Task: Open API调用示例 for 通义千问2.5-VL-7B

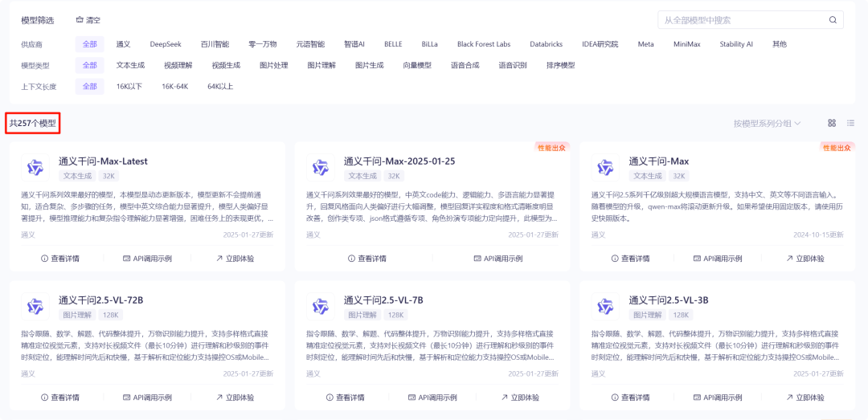Action: pyautogui.click(x=432, y=398)
